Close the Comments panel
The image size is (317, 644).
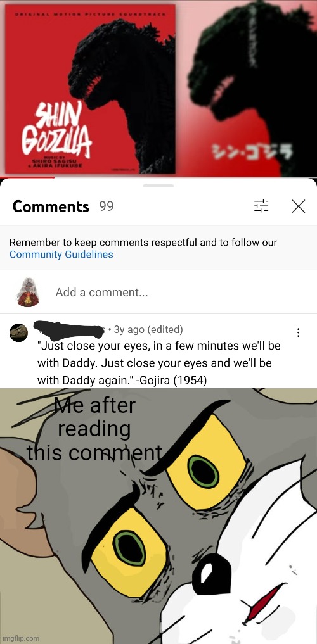coord(298,206)
